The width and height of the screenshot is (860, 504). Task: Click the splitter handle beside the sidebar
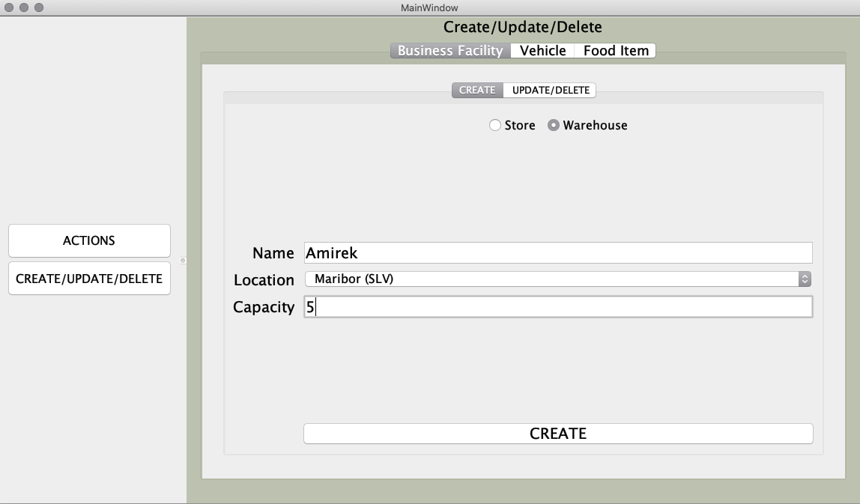(183, 261)
